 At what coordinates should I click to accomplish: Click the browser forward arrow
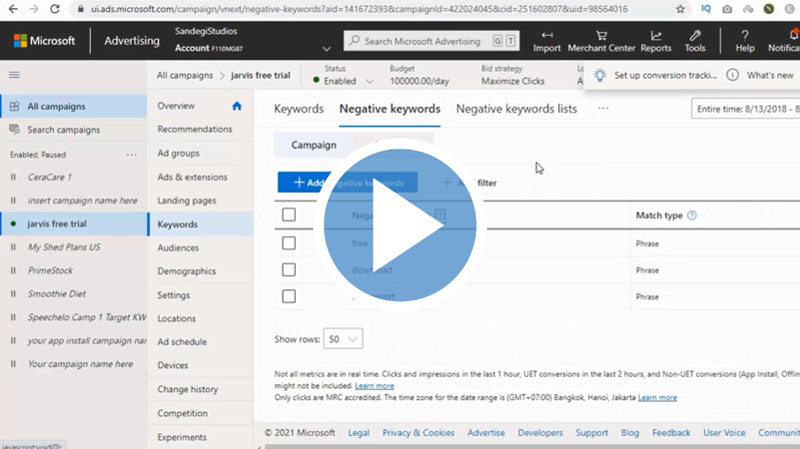[34, 9]
